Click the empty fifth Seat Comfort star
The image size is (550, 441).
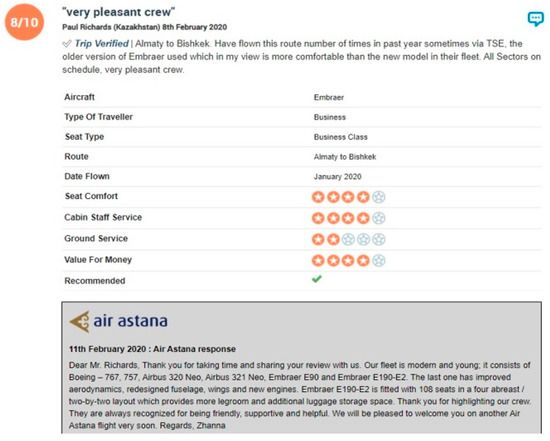tap(378, 197)
